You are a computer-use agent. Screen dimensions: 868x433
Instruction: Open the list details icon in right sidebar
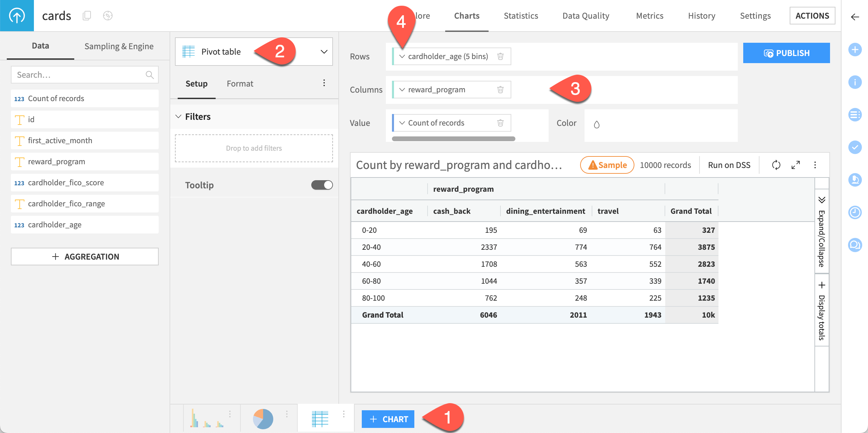coord(855,115)
